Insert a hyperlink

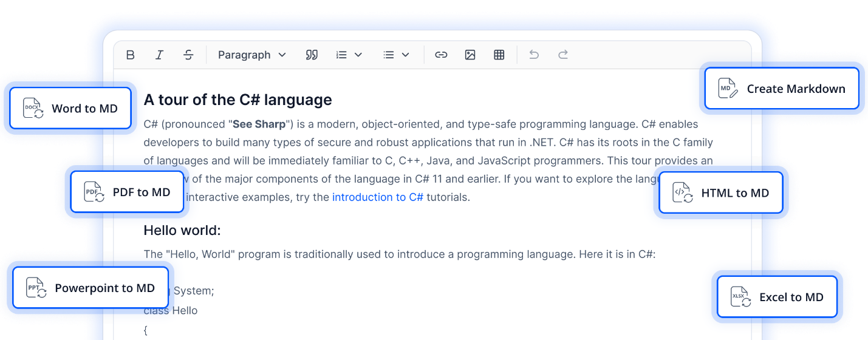tap(441, 55)
